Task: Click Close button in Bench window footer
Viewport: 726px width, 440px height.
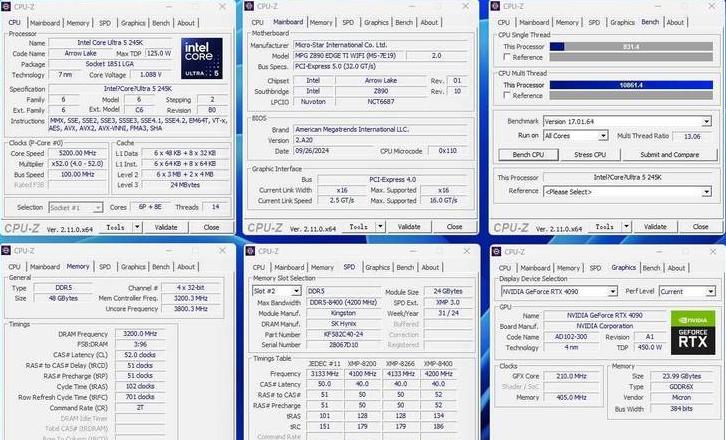Action: [x=700, y=226]
